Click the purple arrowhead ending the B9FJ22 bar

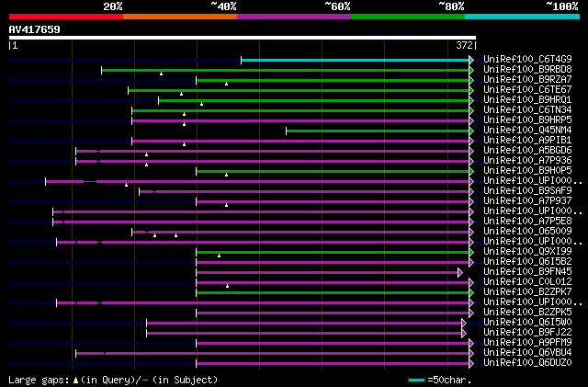(x=464, y=334)
